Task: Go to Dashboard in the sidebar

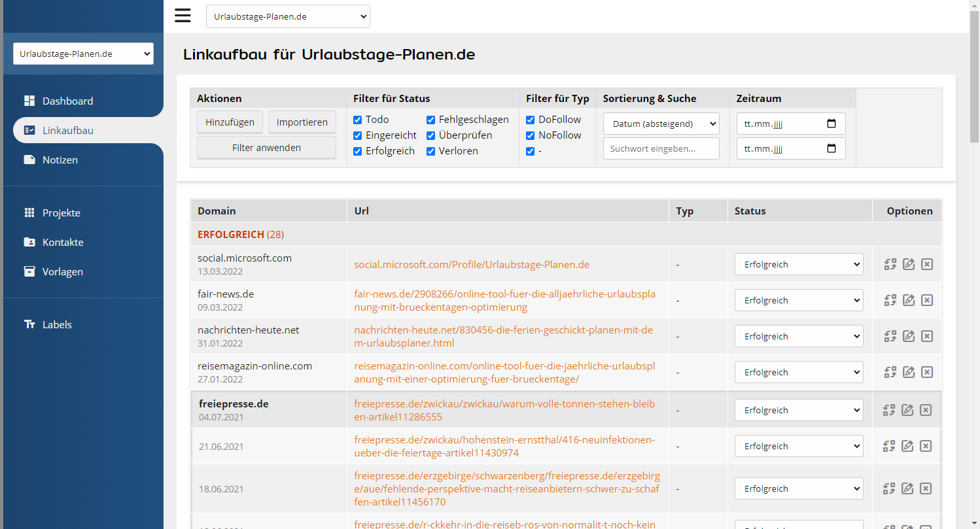Action: 67,101
